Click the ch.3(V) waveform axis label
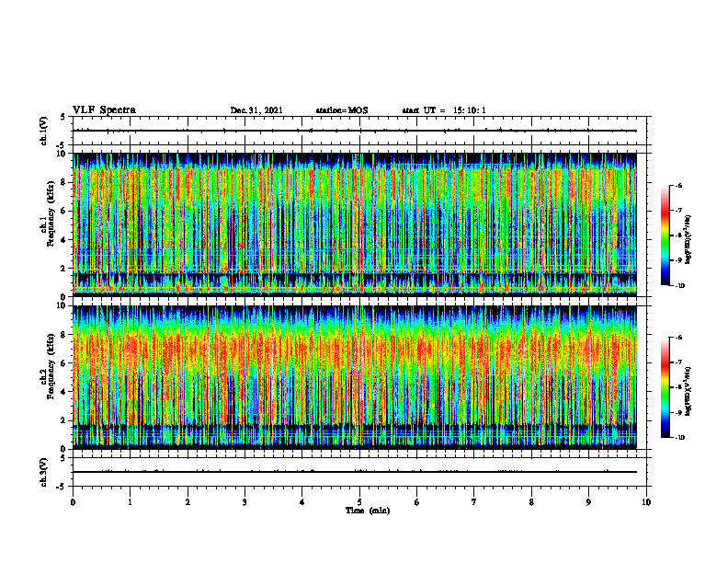 (44, 472)
